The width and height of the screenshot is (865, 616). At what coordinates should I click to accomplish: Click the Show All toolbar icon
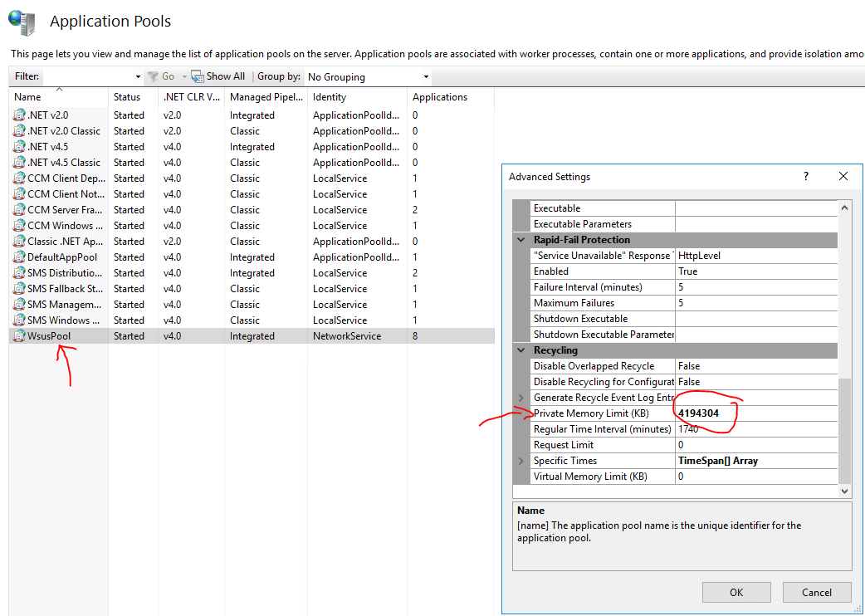click(x=198, y=76)
